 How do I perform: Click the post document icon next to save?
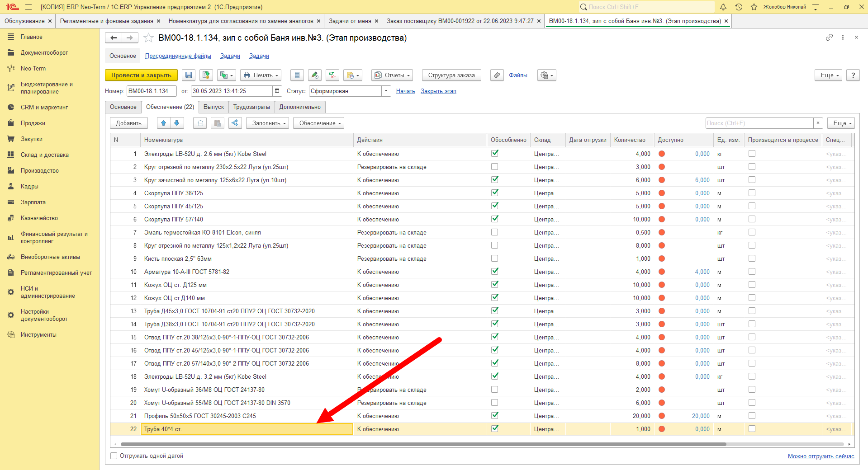(x=206, y=75)
